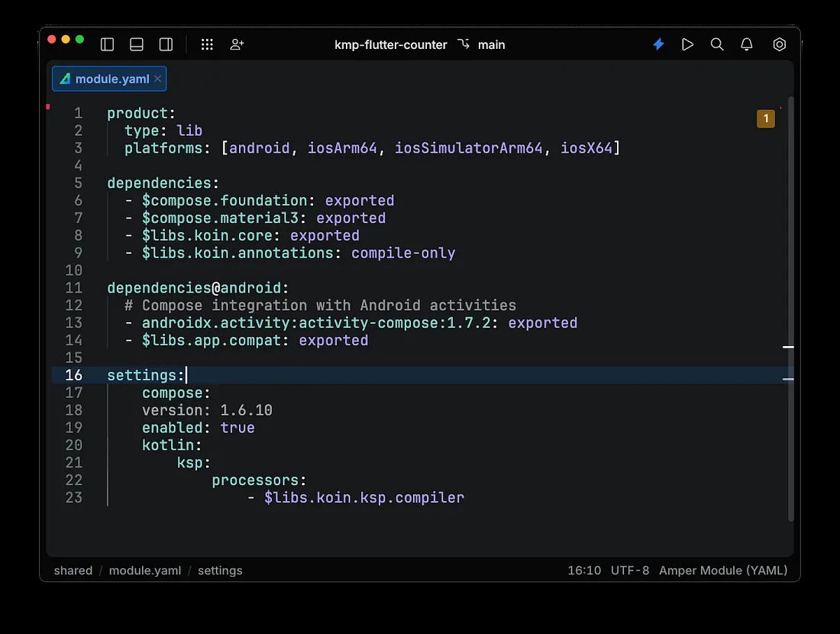Click line number 16 in gutter
Screen dimensions: 840x634
[74, 375]
